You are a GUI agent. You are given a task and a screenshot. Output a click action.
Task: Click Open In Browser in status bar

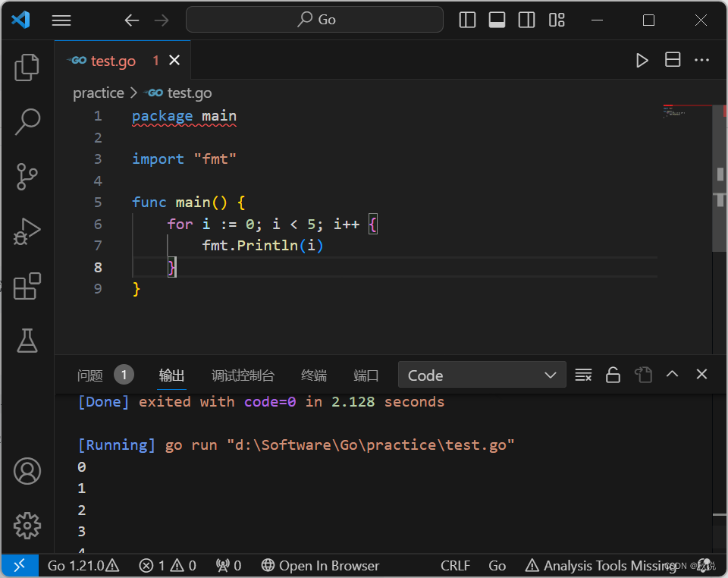click(x=320, y=566)
